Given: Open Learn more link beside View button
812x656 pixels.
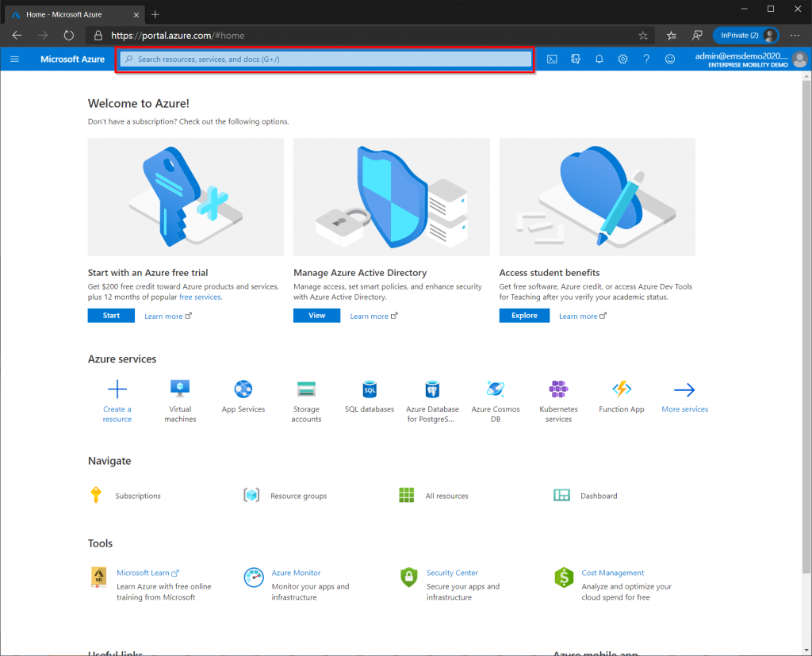Looking at the screenshot, I should tap(373, 316).
